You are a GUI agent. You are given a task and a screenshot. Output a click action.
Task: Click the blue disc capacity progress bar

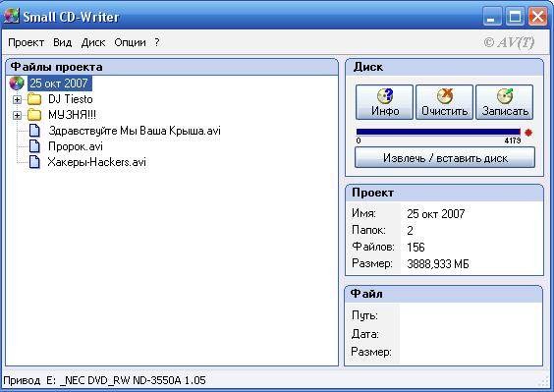[438, 132]
